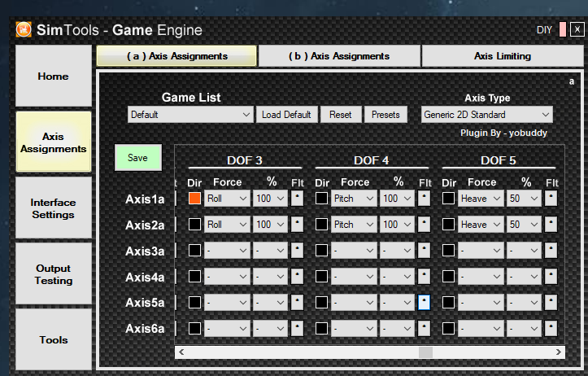Click the SimTools orange app icon
Viewport: 588px width, 376px height.
pyautogui.click(x=24, y=29)
